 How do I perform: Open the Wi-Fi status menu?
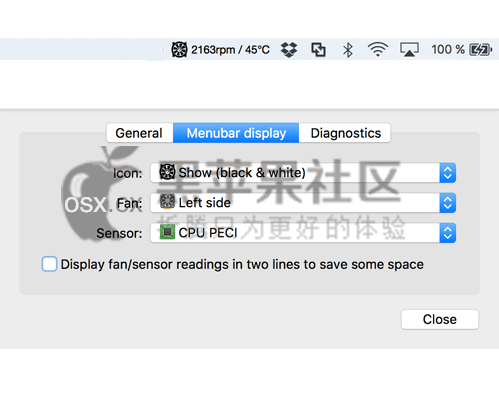pyautogui.click(x=378, y=50)
